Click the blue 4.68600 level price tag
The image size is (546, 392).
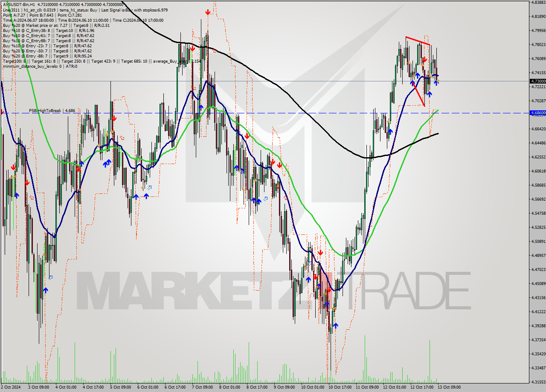[x=538, y=113]
